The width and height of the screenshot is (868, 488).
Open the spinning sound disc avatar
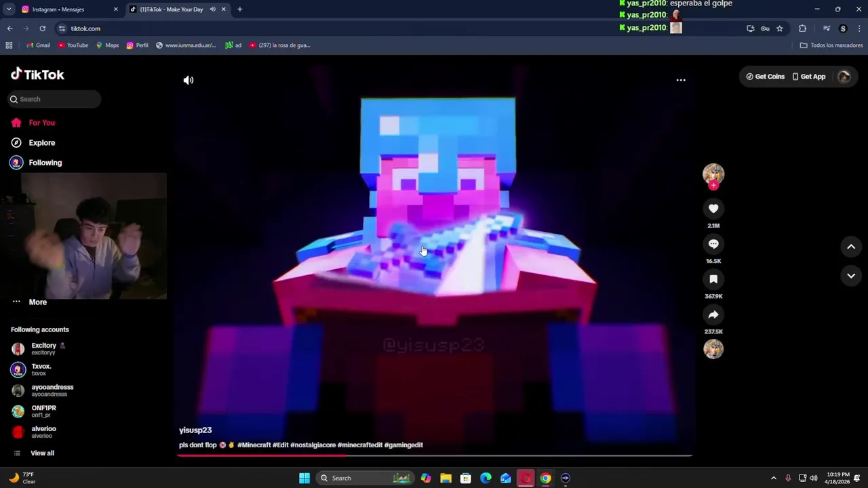coord(713,349)
